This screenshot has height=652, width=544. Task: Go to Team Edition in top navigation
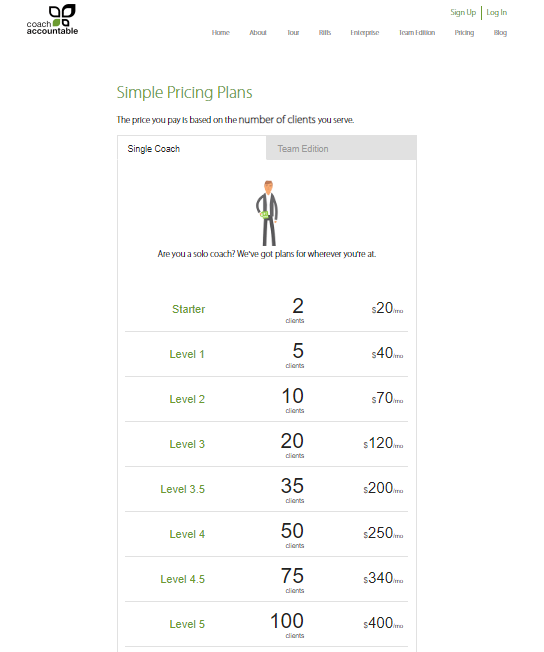[417, 32]
